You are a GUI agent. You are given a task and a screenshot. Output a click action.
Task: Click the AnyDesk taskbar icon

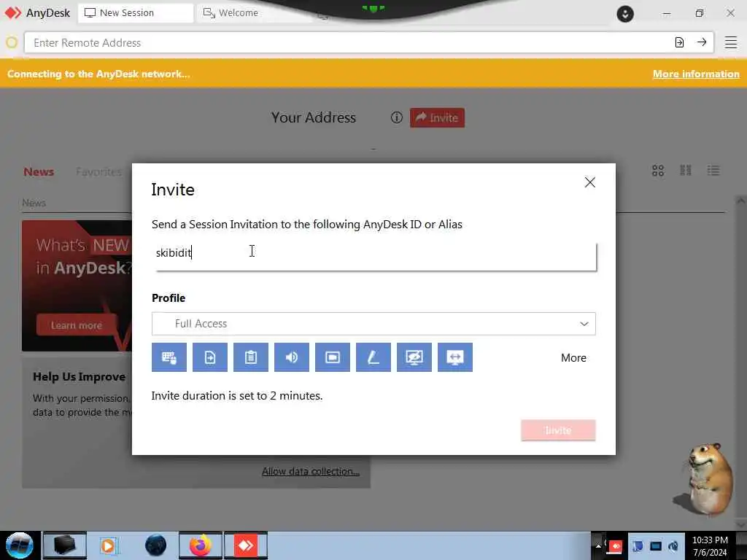click(246, 545)
